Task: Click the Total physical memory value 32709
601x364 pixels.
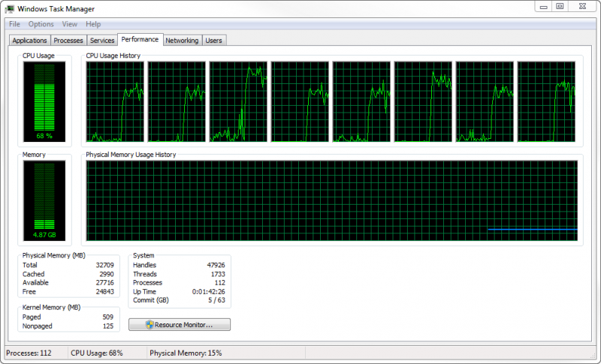Action: pyautogui.click(x=104, y=265)
